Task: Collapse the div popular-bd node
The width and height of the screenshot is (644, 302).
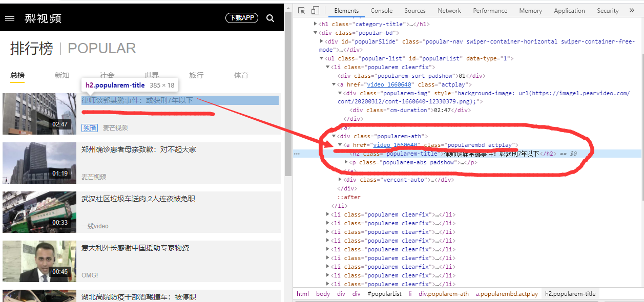Action: click(x=316, y=33)
